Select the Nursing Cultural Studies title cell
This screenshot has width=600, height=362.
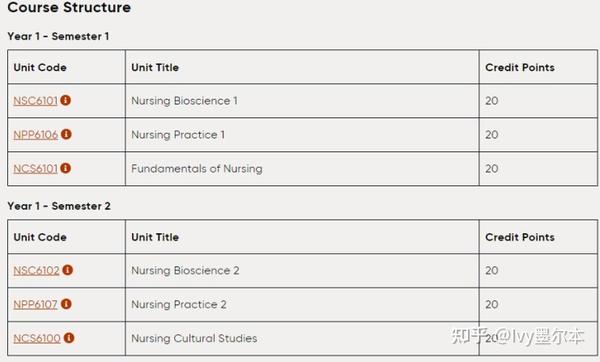tap(302, 339)
